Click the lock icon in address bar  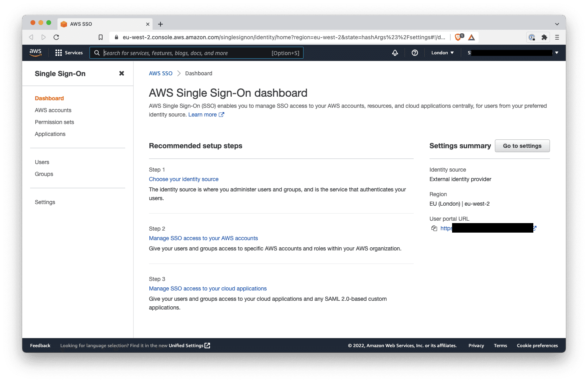coord(116,37)
